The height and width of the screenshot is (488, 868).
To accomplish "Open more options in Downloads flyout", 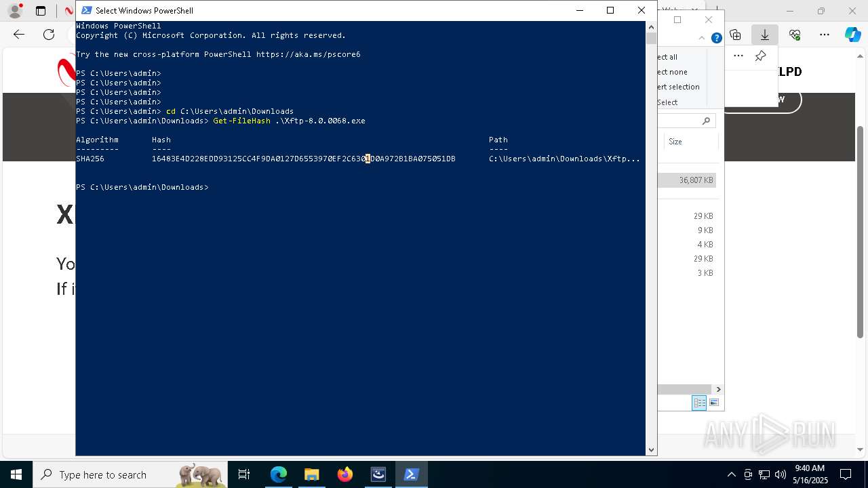I will pyautogui.click(x=738, y=56).
